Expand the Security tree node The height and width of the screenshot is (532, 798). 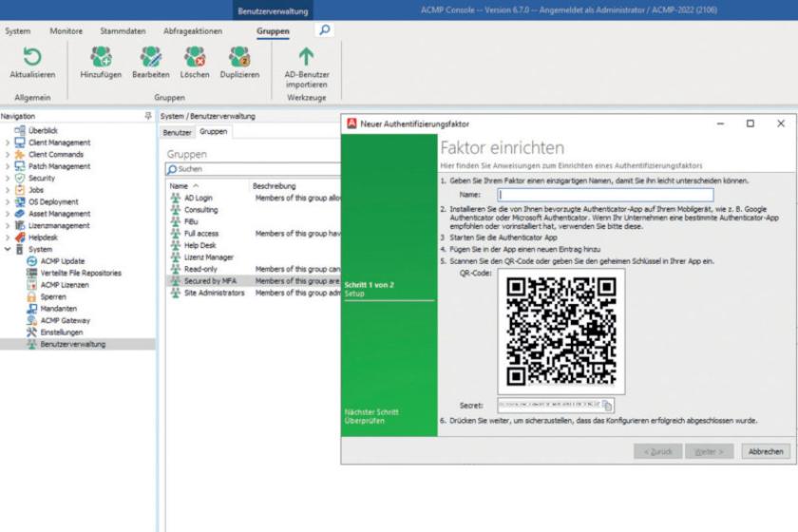[x=8, y=179]
